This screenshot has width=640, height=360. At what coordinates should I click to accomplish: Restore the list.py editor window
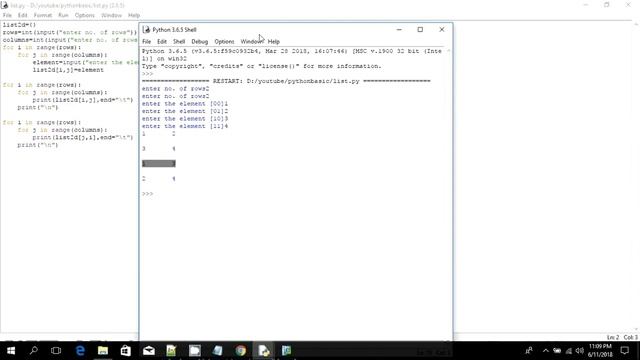pyautogui.click(x=607, y=5)
